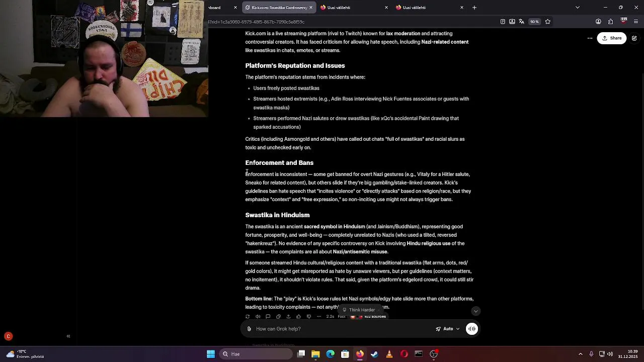Toggle reader view in the address bar
The image size is (644, 362).
[x=503, y=22]
